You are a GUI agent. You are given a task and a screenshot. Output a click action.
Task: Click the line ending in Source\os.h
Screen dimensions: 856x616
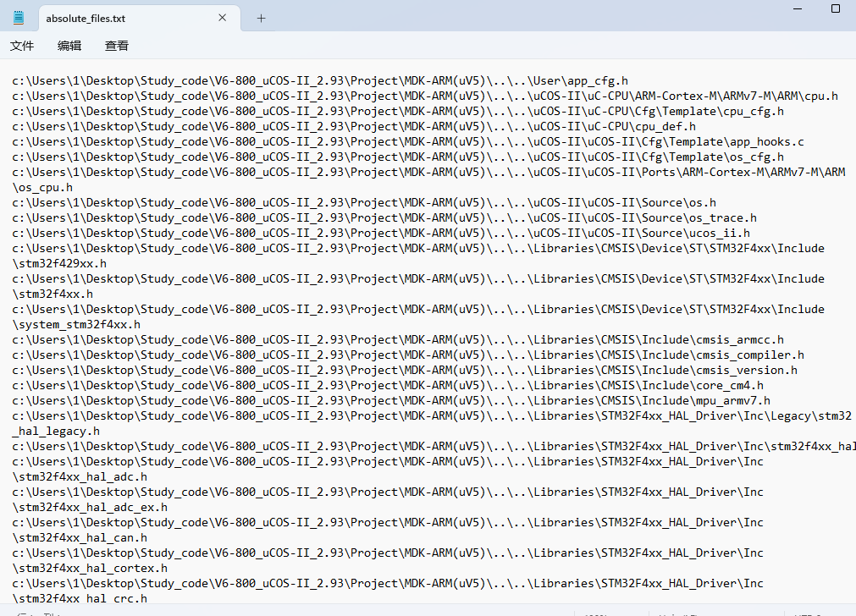(x=364, y=203)
